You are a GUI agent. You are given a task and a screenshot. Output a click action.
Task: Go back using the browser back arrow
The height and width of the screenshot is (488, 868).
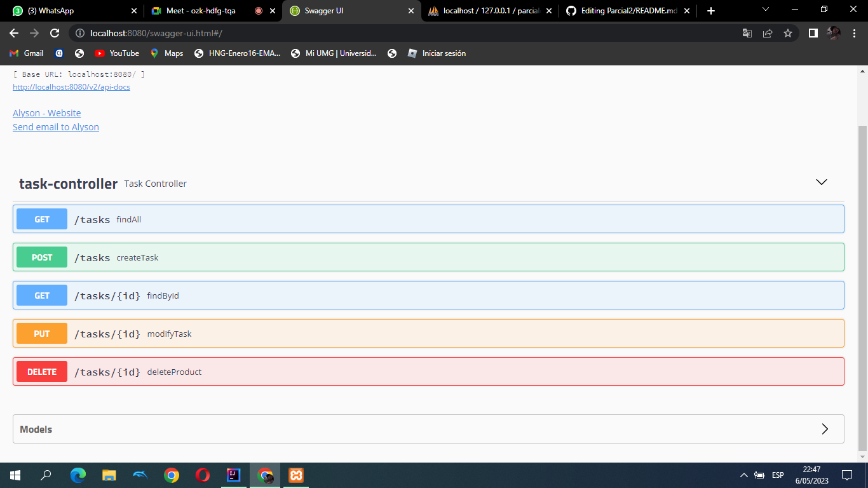[14, 33]
